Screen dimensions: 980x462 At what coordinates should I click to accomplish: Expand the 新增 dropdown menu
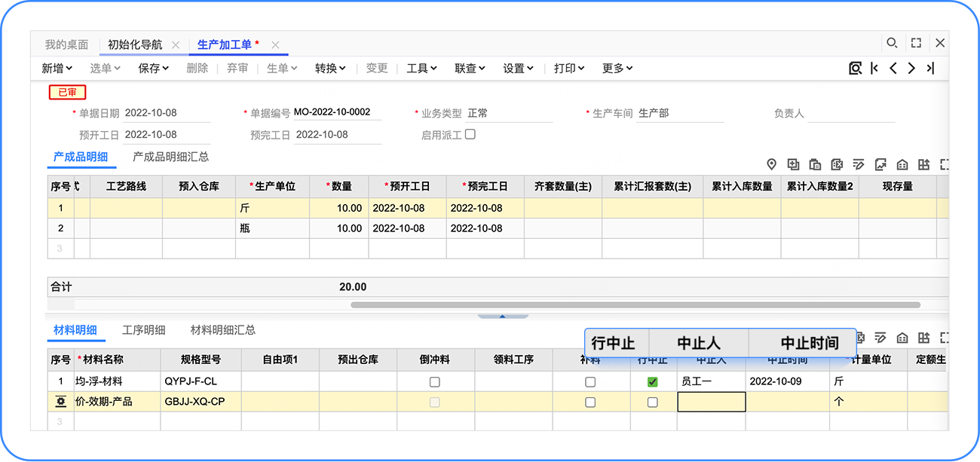pos(57,69)
